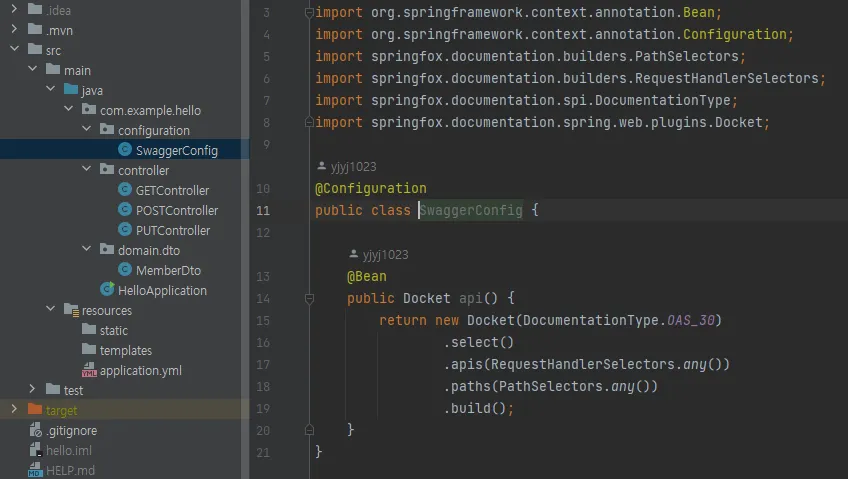Click line number 17 in the gutter
Viewport: 848px width, 479px height.
[263, 364]
